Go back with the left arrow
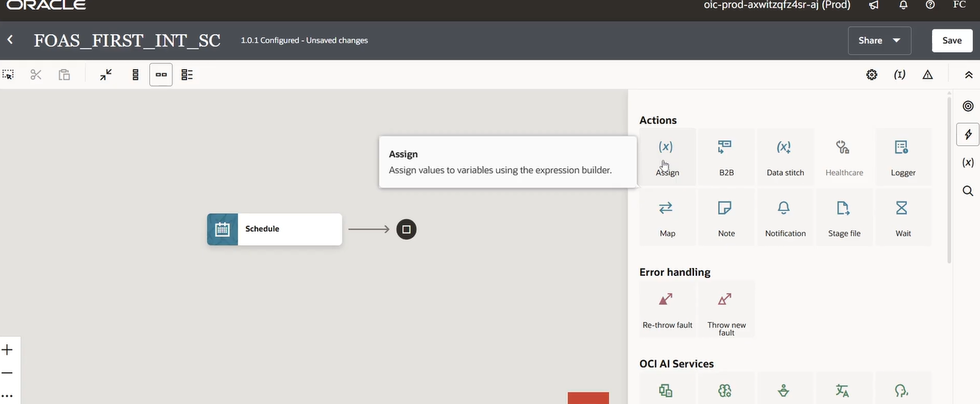Image resolution: width=980 pixels, height=404 pixels. [10, 39]
